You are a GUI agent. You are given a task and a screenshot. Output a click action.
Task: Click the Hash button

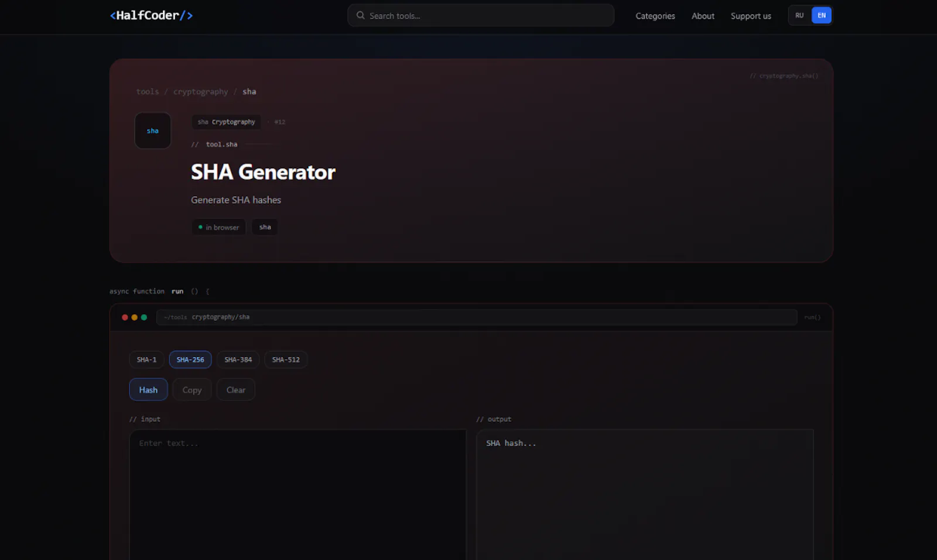(148, 390)
